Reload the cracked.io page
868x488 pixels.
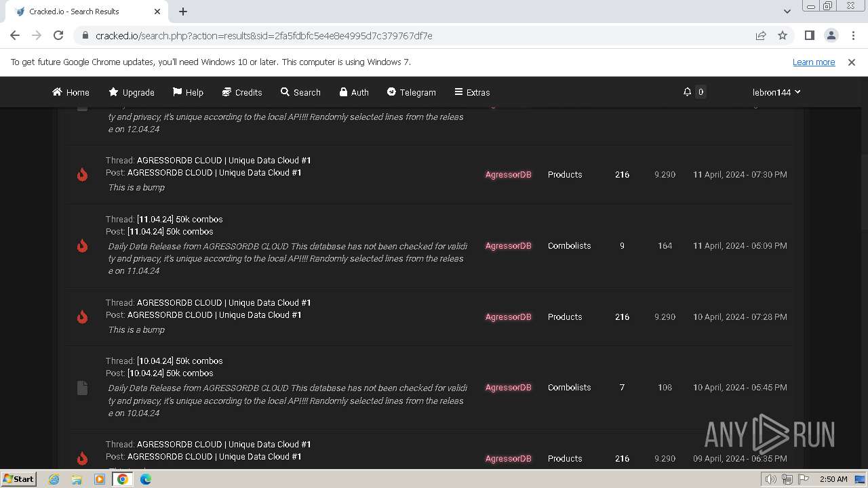coord(58,35)
